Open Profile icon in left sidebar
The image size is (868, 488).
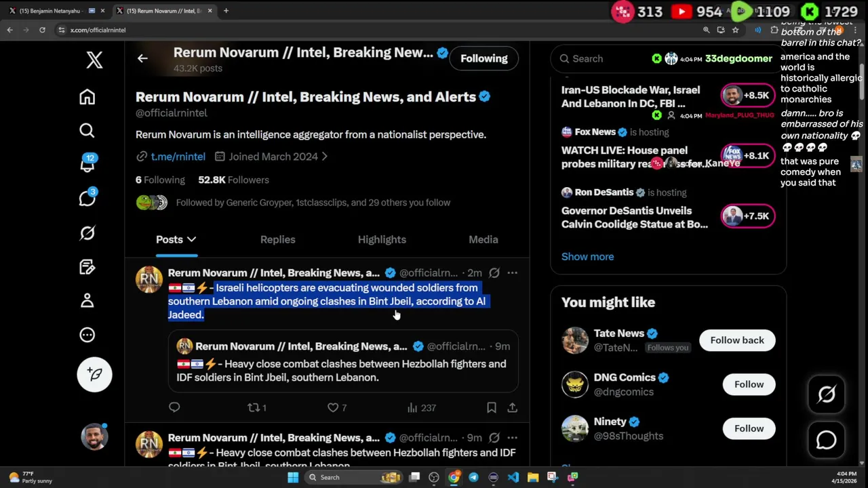pos(87,301)
